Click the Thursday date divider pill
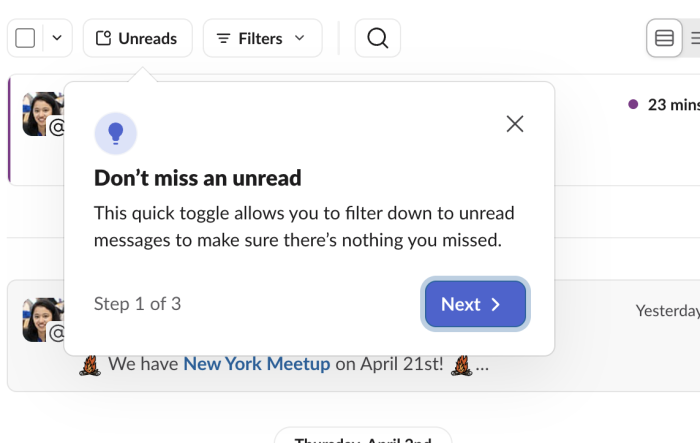This screenshot has width=700, height=443. click(362, 436)
